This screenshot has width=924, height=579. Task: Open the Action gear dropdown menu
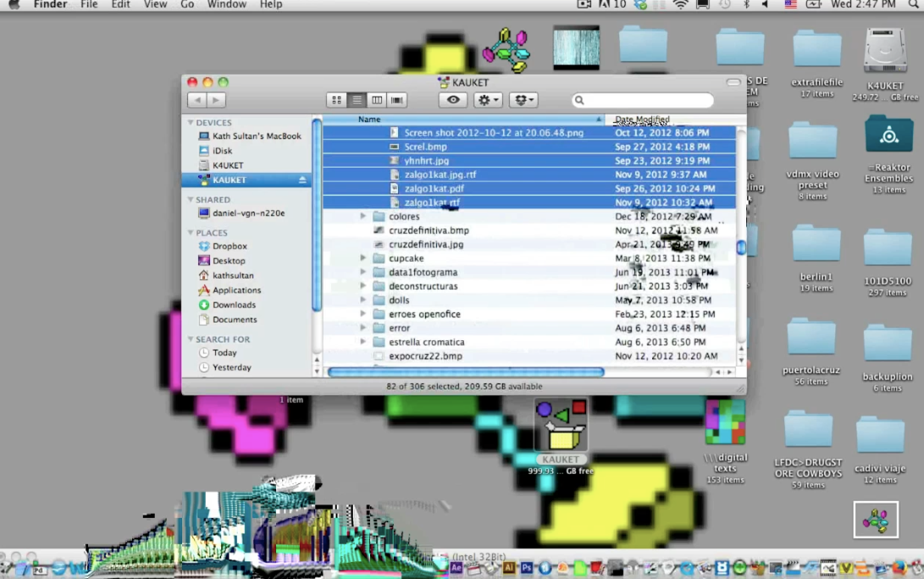tap(488, 100)
